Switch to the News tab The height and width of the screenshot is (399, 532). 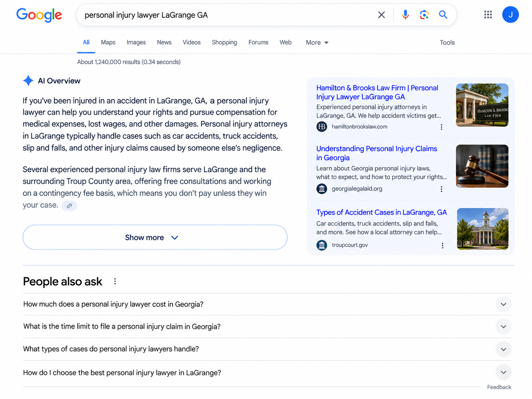coord(164,42)
